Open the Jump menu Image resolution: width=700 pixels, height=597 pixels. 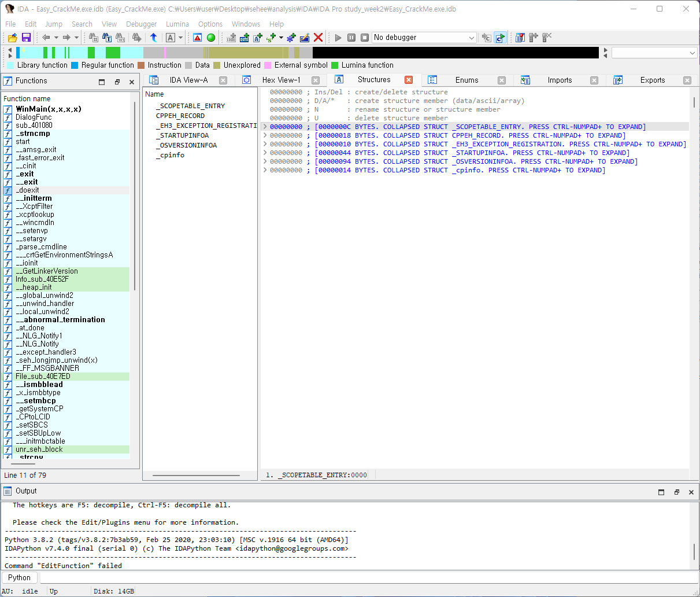pyautogui.click(x=54, y=24)
